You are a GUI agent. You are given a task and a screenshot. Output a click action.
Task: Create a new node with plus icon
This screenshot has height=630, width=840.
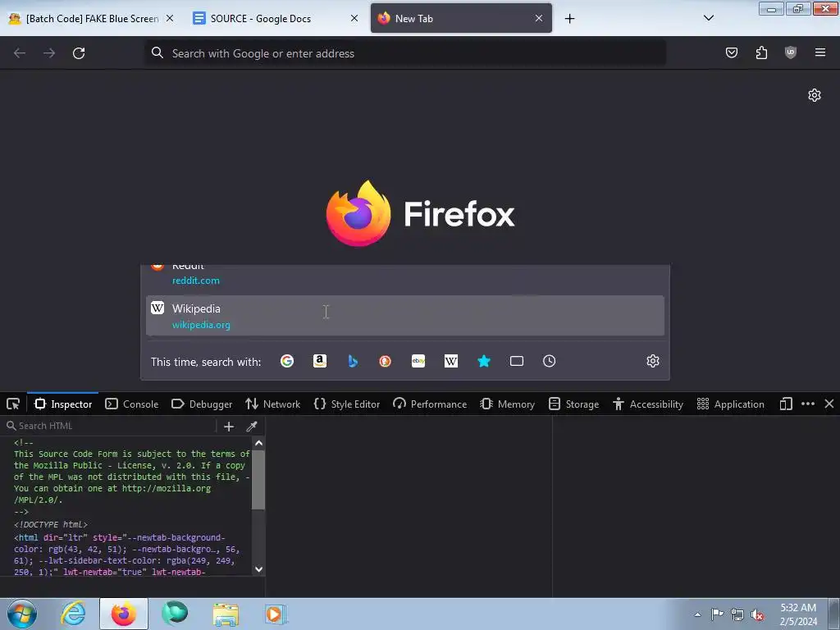(x=229, y=427)
